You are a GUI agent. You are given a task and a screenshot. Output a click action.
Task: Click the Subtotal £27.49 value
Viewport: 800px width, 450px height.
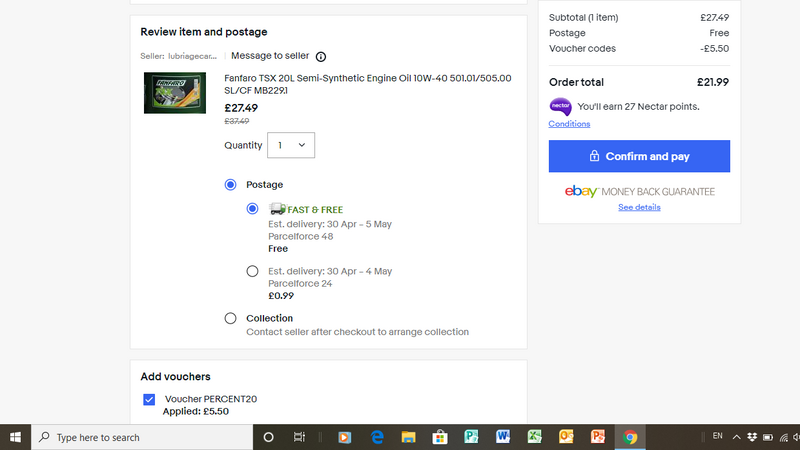[714, 17]
